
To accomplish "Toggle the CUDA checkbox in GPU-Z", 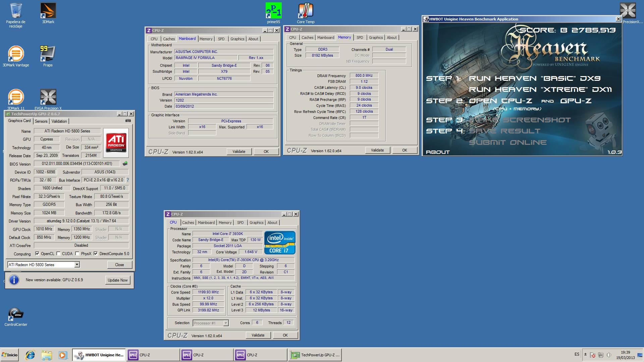I will pos(59,254).
